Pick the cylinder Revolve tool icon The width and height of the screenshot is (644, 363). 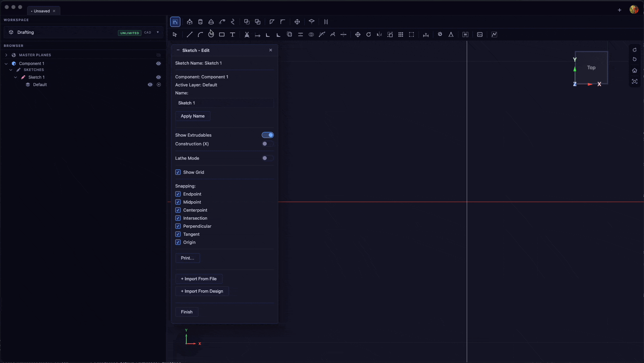(200, 22)
